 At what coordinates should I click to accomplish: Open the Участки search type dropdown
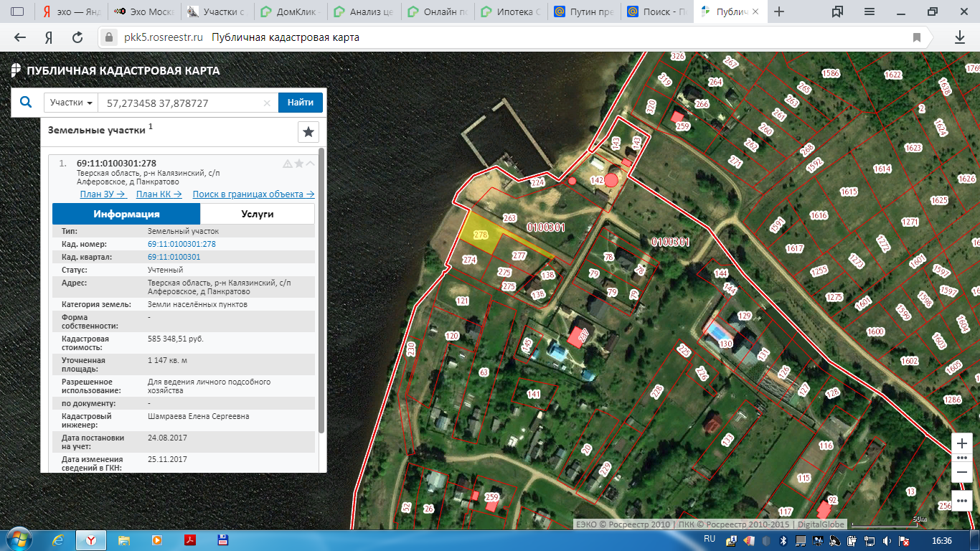pos(71,103)
